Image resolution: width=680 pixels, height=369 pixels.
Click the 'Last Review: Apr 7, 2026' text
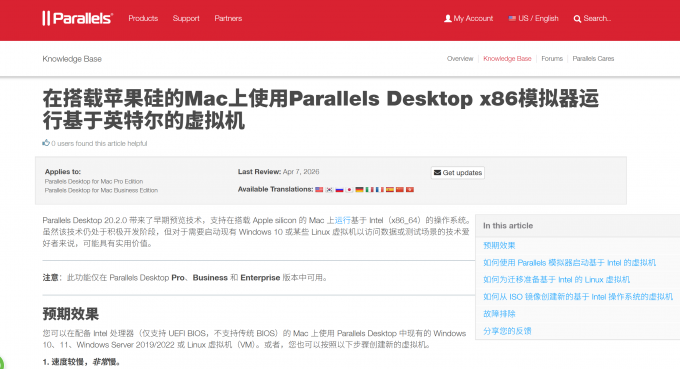pos(278,172)
